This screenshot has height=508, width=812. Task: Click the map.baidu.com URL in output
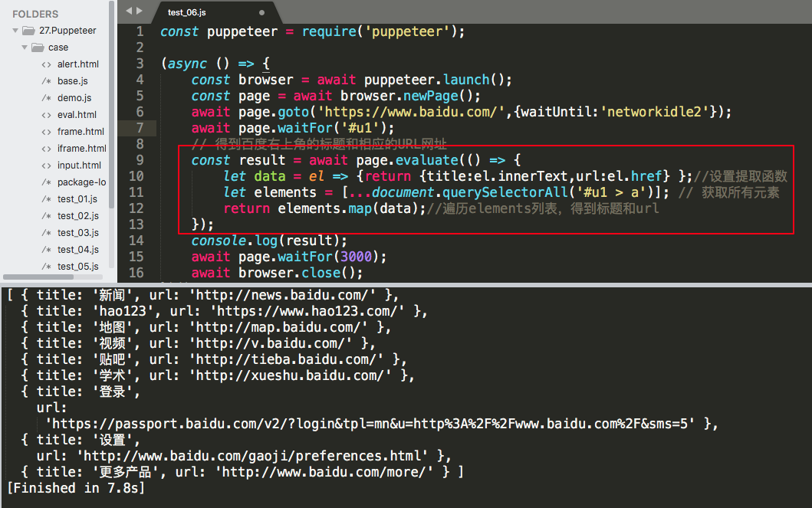[278, 327]
